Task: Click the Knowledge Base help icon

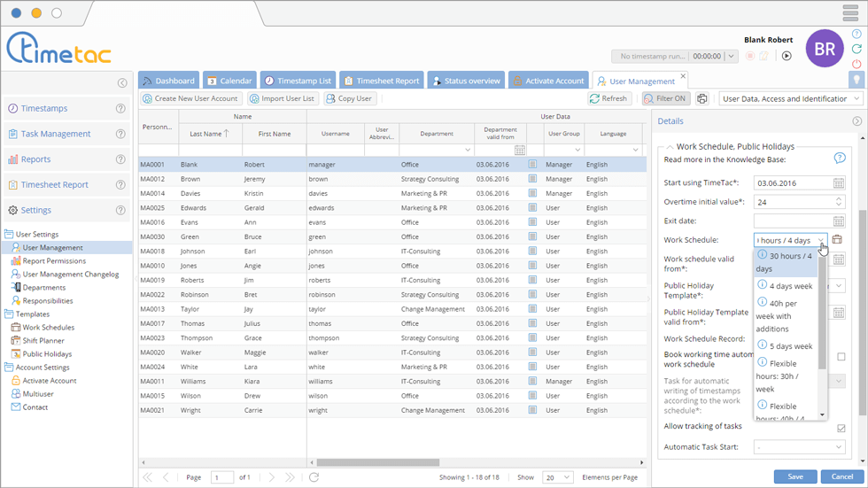Action: point(839,159)
